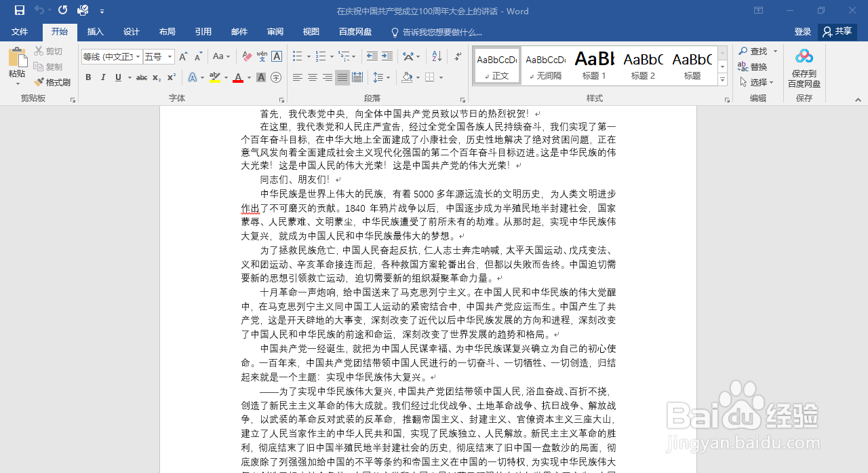Switch to the References (引用) tab
The width and height of the screenshot is (868, 473).
pos(203,32)
